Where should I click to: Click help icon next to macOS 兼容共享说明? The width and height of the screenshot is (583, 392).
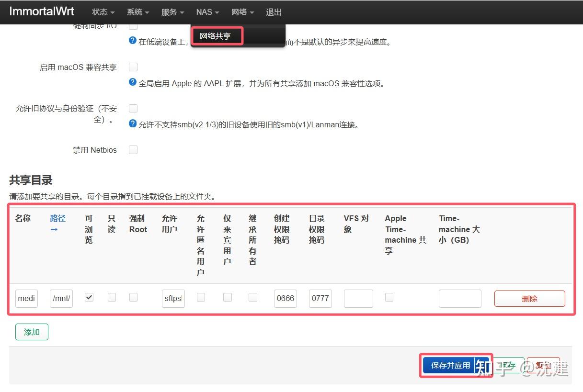coord(133,83)
